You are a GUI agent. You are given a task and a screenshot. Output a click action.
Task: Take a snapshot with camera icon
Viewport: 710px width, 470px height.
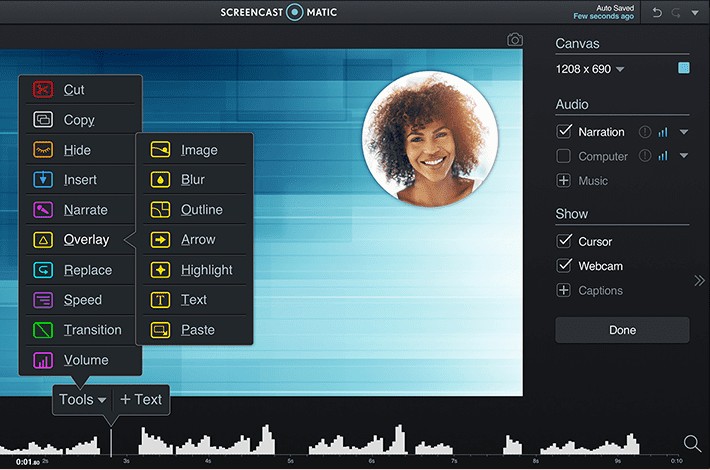click(515, 40)
